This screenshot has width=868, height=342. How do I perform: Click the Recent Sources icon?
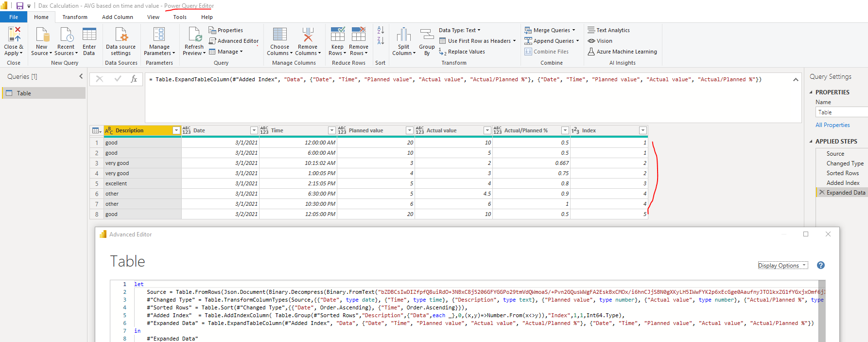click(66, 35)
